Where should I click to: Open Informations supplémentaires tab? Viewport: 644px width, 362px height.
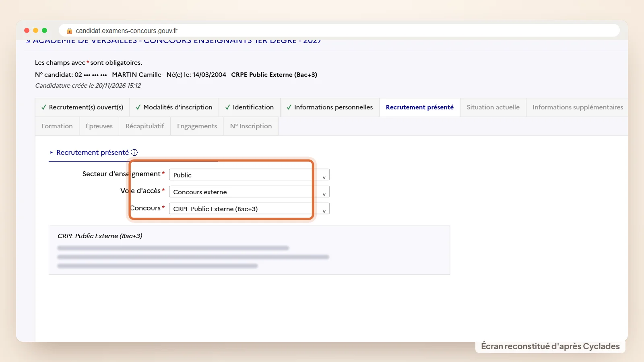(x=578, y=107)
